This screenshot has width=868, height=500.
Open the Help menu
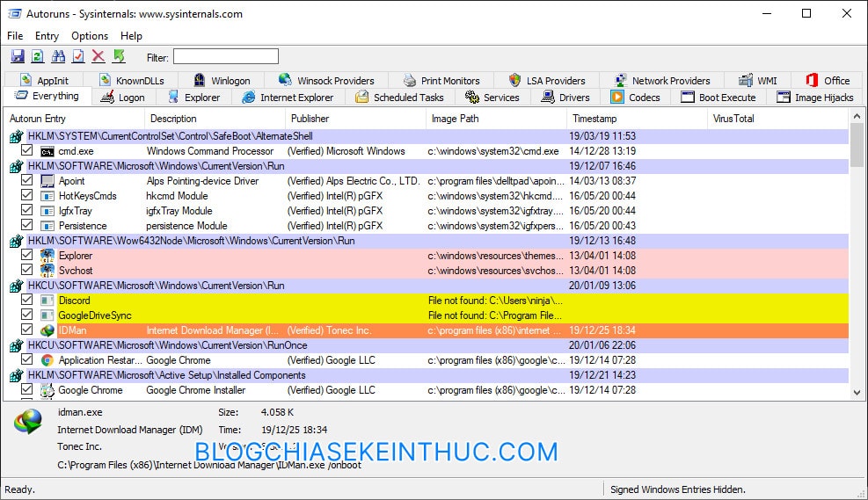(x=131, y=36)
